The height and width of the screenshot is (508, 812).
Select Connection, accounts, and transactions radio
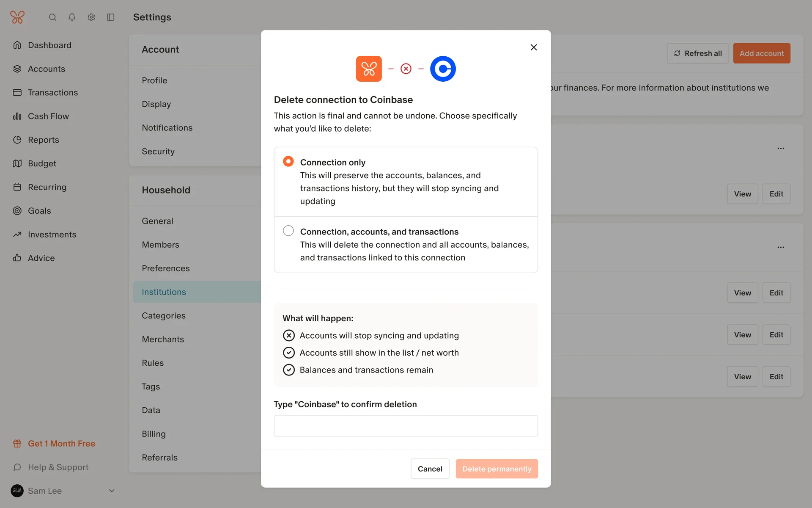point(288,231)
